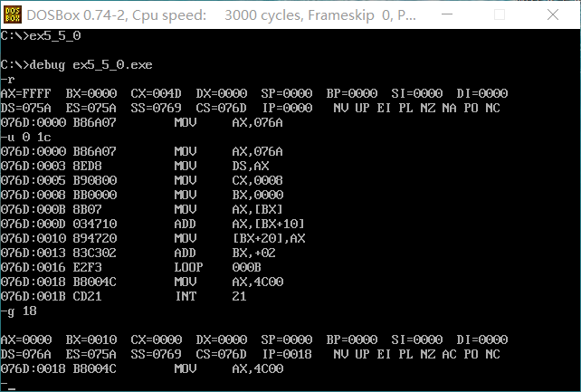Click the DS=076A register value
Screen dimensions: 581x392
(26, 354)
